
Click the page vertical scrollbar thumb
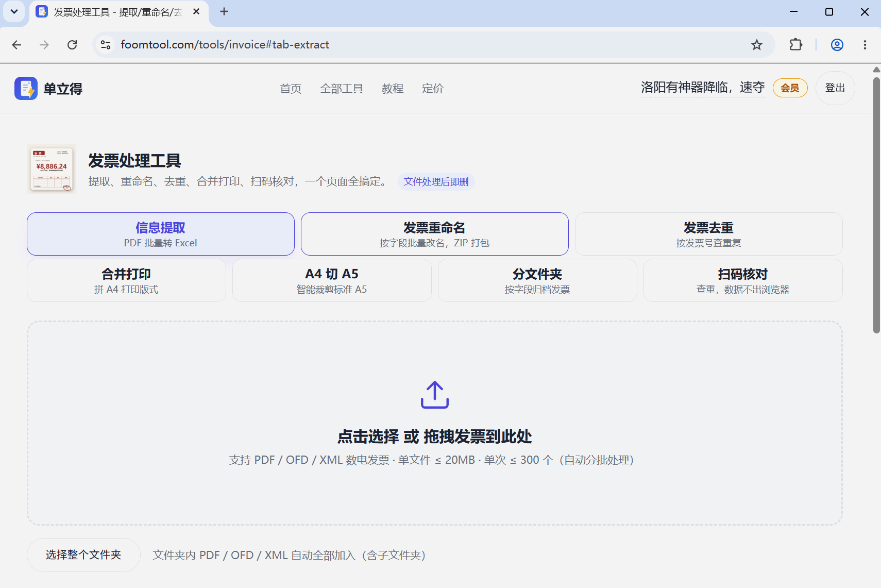[876, 205]
